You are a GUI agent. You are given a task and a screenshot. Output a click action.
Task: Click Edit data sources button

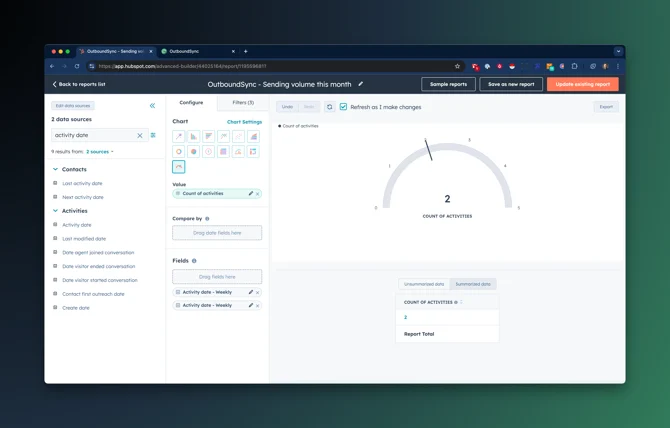(x=73, y=106)
